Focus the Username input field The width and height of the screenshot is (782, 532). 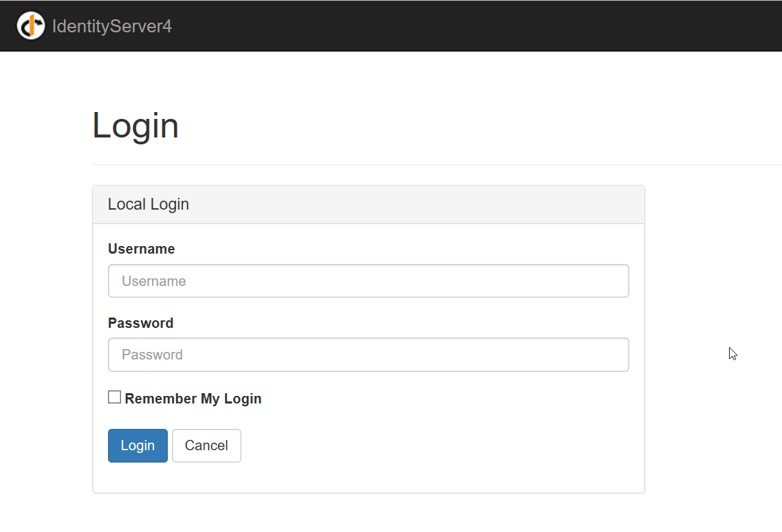368,281
